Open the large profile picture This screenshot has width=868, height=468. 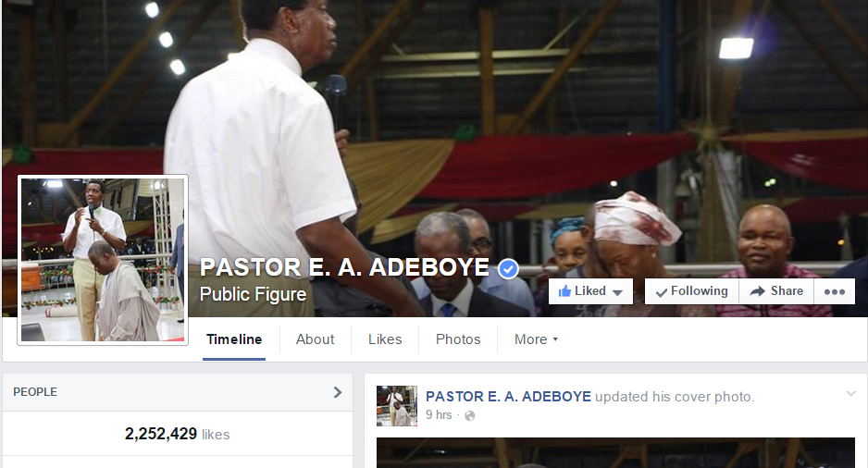coord(103,260)
